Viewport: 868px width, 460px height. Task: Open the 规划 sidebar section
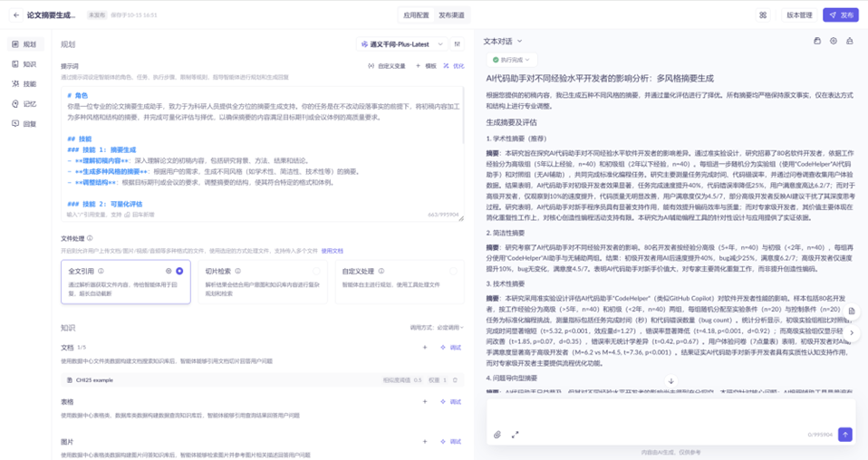tap(24, 44)
